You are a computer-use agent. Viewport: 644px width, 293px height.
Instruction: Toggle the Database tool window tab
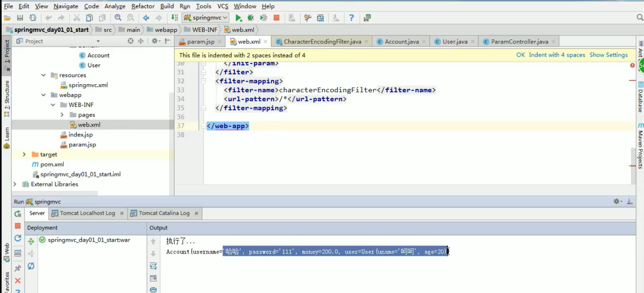[x=641, y=99]
